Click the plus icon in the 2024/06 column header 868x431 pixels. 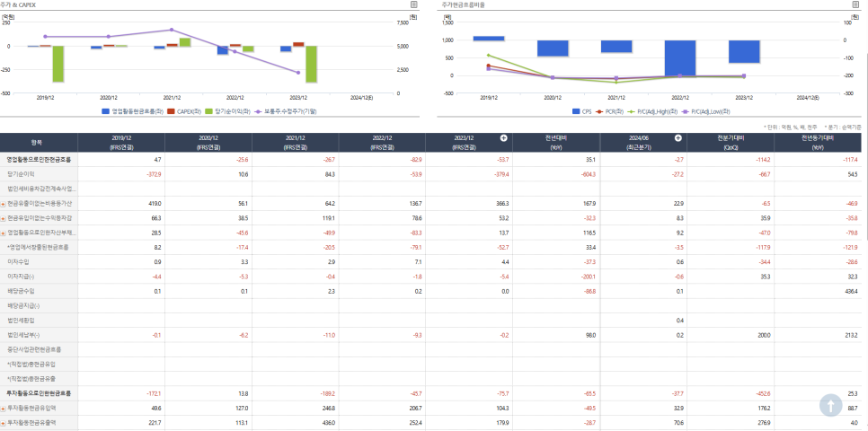coord(678,137)
